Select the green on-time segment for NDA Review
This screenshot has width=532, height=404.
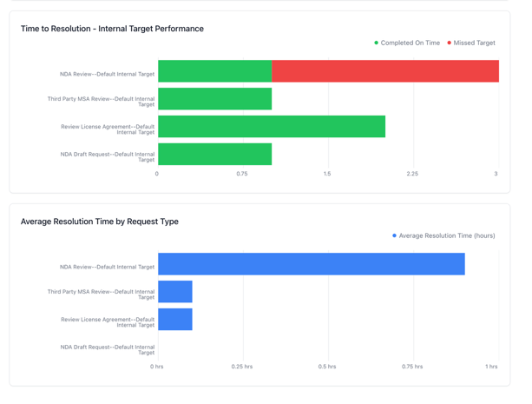click(214, 71)
